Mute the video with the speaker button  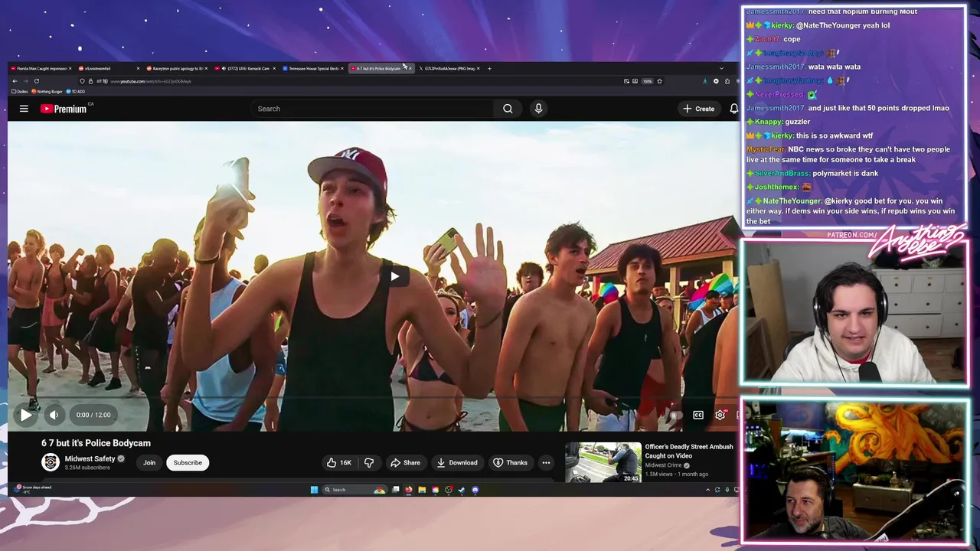(x=54, y=415)
